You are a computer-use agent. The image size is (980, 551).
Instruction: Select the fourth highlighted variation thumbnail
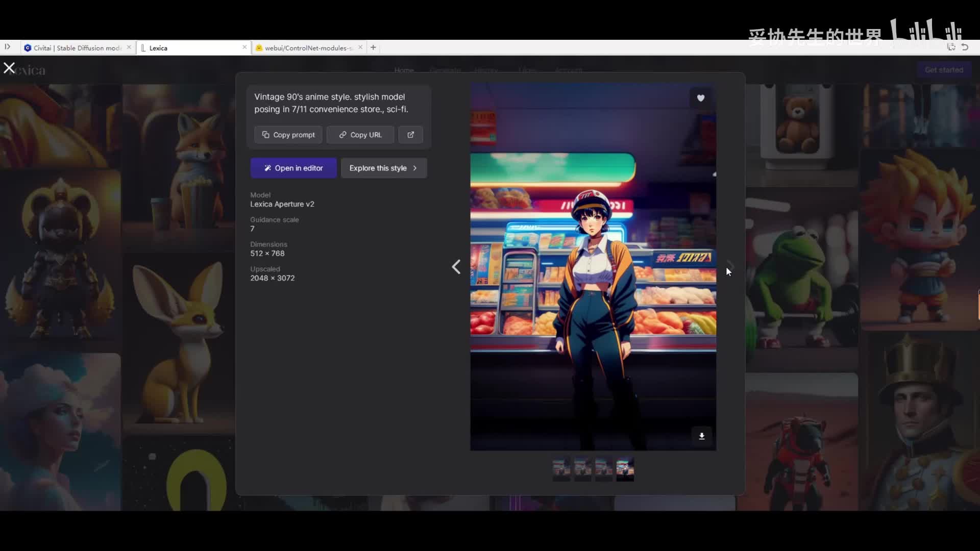pyautogui.click(x=625, y=468)
